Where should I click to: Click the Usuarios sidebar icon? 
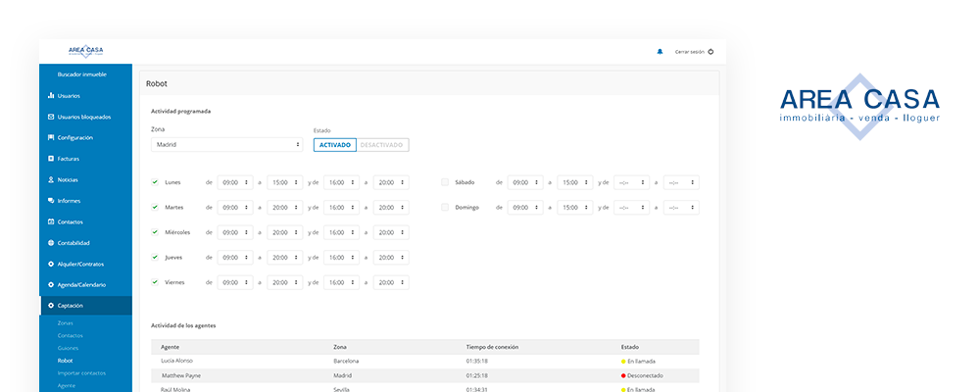pos(51,96)
